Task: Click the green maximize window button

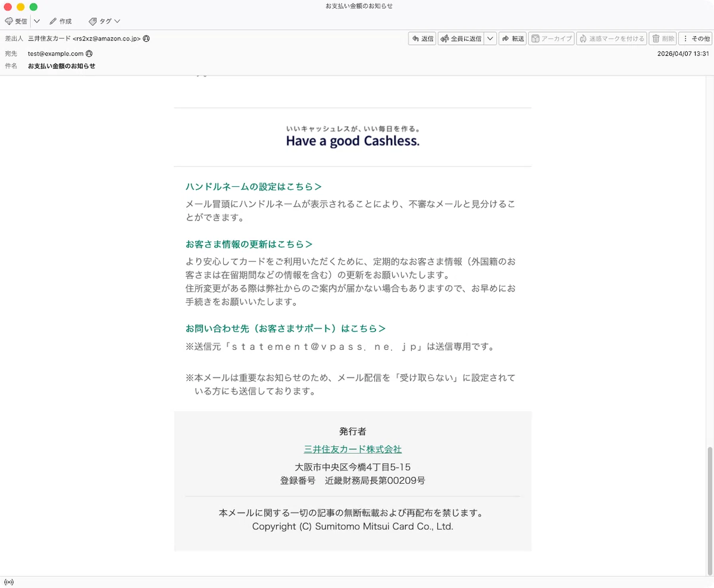Action: [x=33, y=7]
